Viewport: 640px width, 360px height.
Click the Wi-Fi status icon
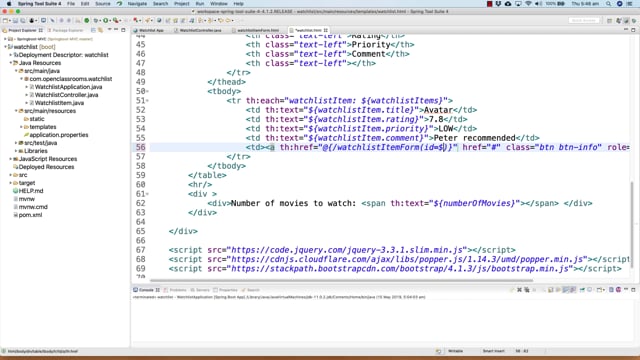tap(528, 4)
